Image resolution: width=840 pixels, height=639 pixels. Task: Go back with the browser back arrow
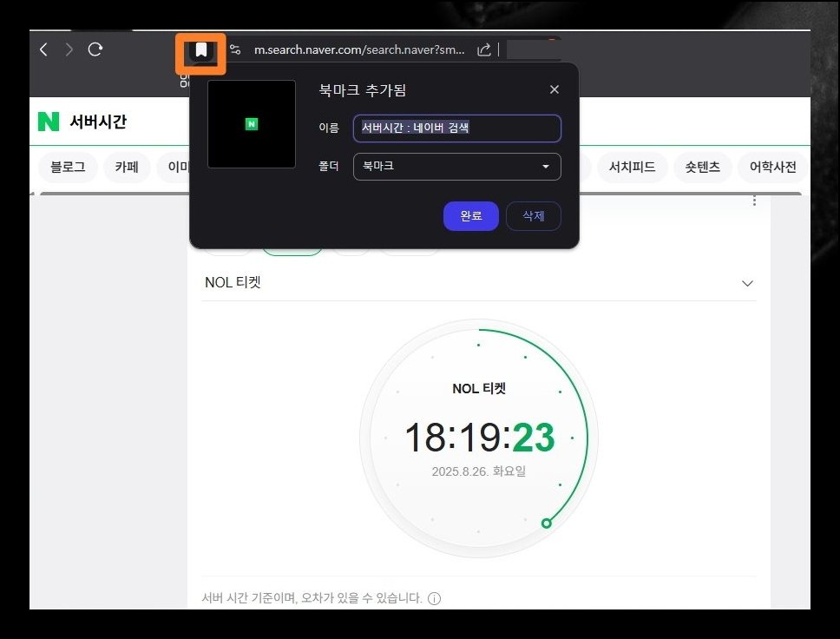click(x=44, y=49)
